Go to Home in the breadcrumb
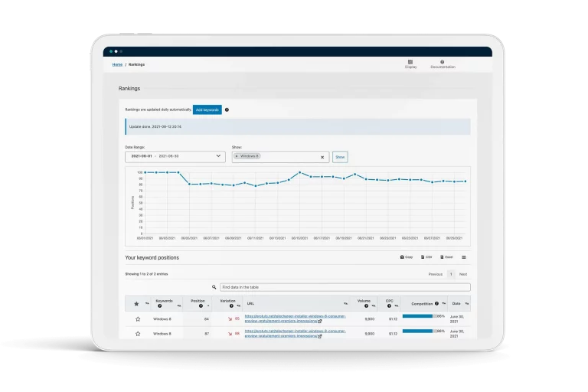 [117, 64]
